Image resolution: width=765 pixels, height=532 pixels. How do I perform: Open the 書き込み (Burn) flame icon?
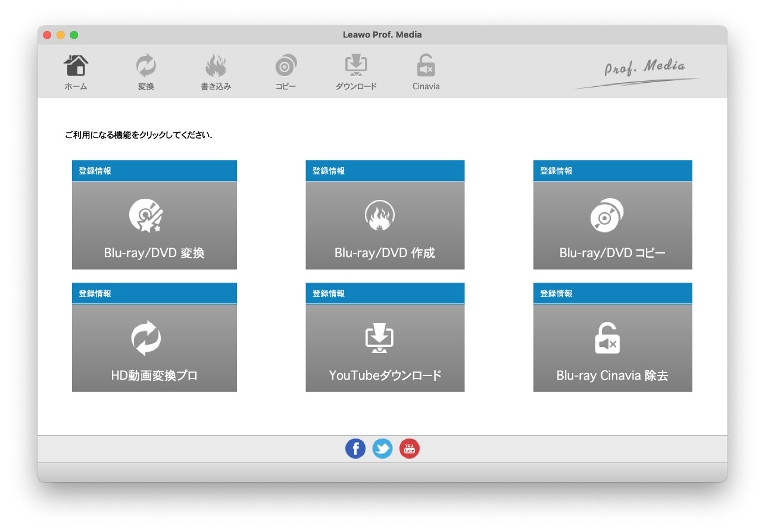pos(216,71)
